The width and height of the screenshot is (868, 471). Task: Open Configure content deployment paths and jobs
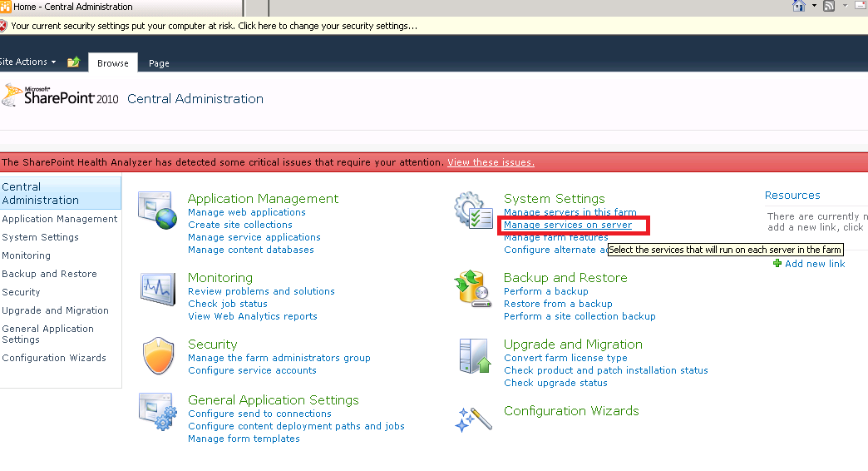point(296,426)
